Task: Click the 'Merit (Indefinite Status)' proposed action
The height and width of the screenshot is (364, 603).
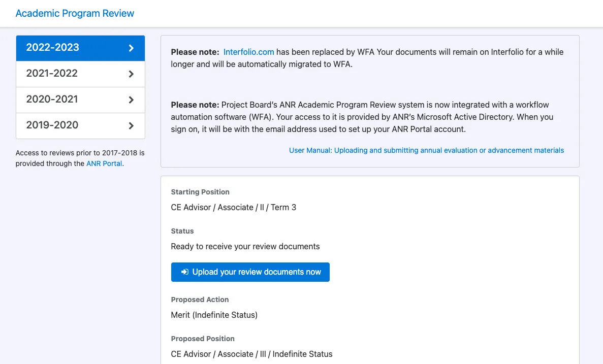Action: pyautogui.click(x=214, y=315)
